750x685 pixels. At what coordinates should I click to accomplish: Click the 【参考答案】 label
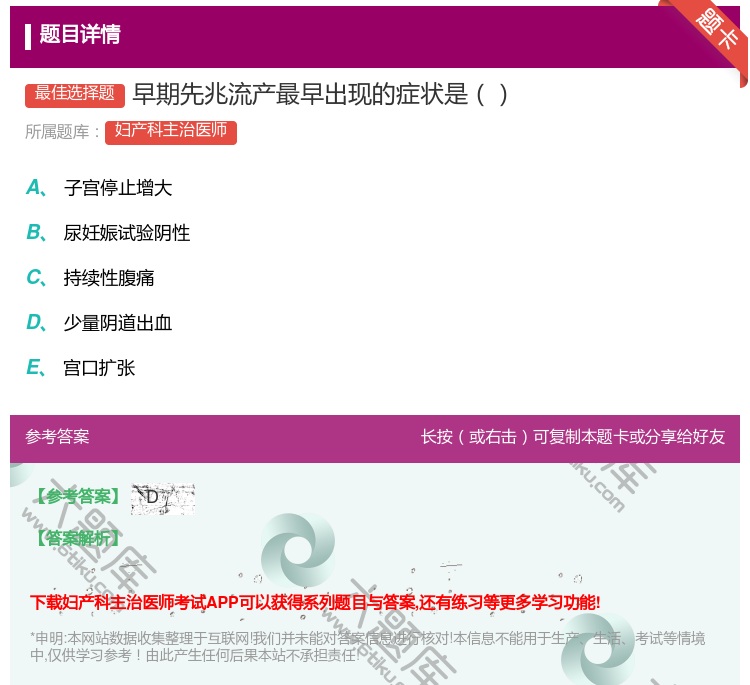(78, 497)
